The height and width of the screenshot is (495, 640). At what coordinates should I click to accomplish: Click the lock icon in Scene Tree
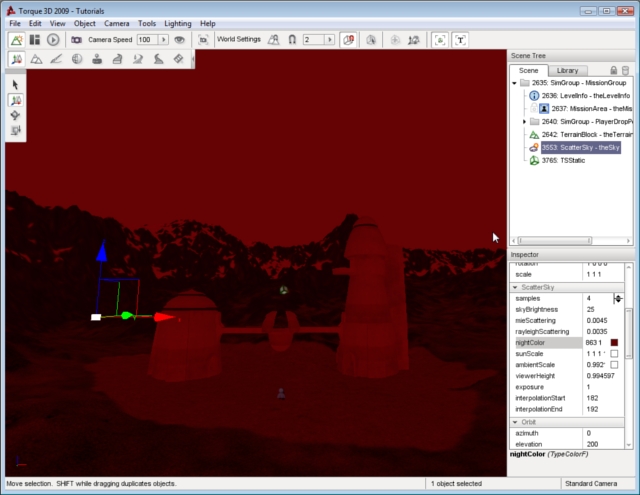(x=612, y=71)
